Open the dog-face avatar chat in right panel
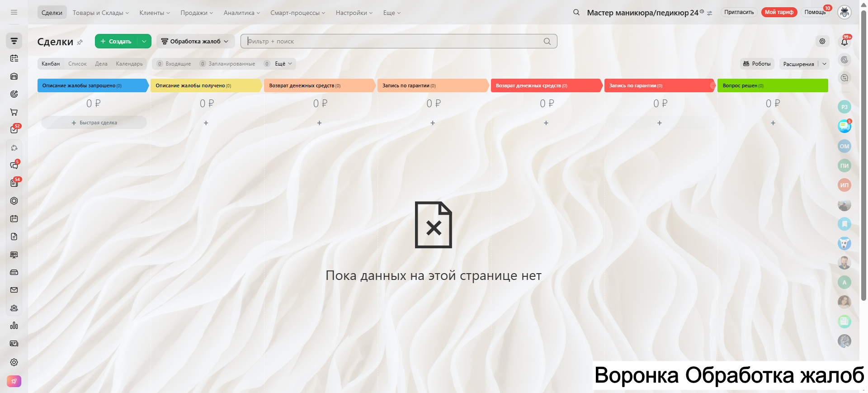 coord(844,243)
